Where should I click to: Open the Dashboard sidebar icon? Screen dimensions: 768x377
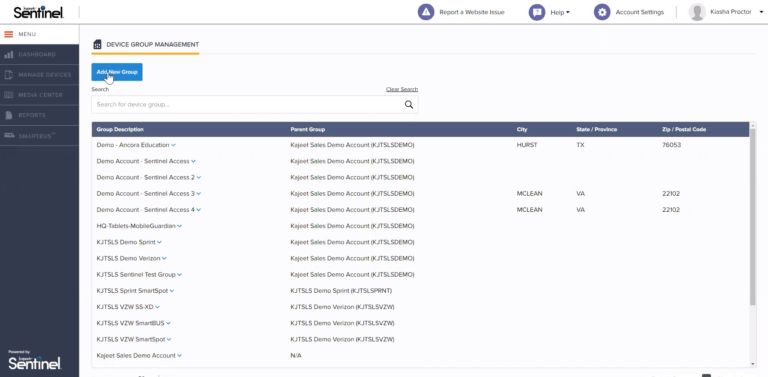click(8, 54)
